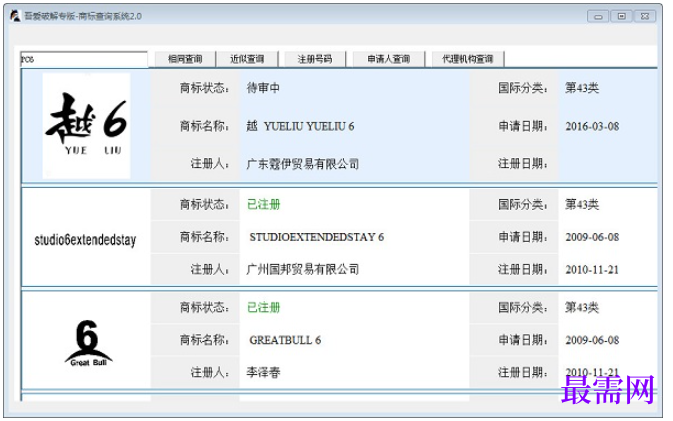Select 第43类 in the STUDIOEXTENDEDSTAY record
This screenshot has height=421, width=673.
tap(582, 204)
